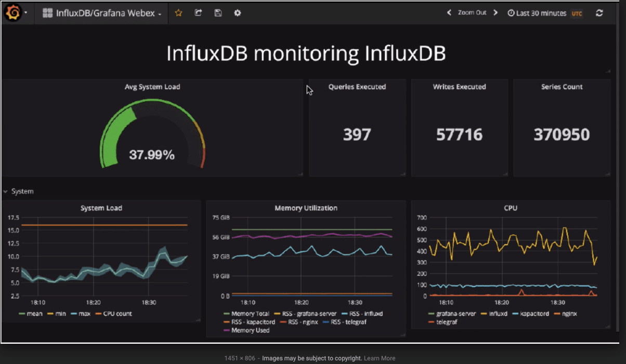Follow the Learn More link
626x364 pixels.
point(380,358)
